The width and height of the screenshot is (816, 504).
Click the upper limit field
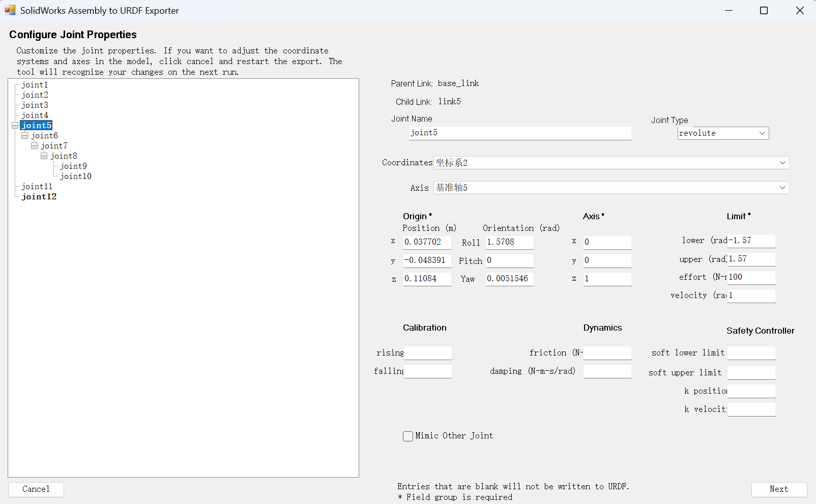pos(751,259)
